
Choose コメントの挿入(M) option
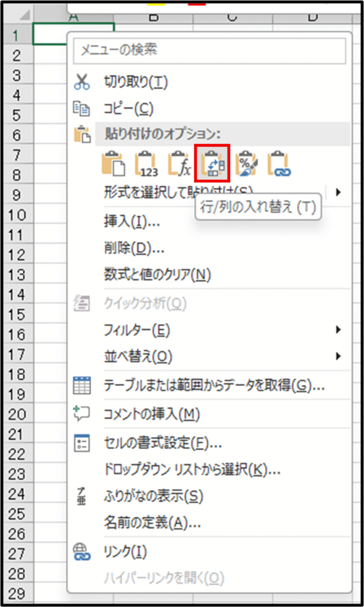(152, 414)
